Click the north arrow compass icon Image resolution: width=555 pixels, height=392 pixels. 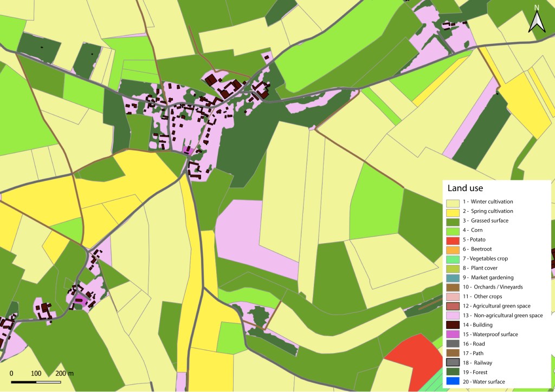pos(536,19)
